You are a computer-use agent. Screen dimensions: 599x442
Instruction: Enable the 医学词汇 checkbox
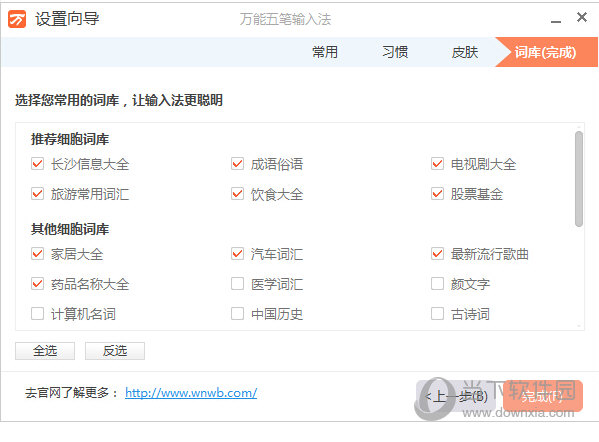pyautogui.click(x=238, y=284)
